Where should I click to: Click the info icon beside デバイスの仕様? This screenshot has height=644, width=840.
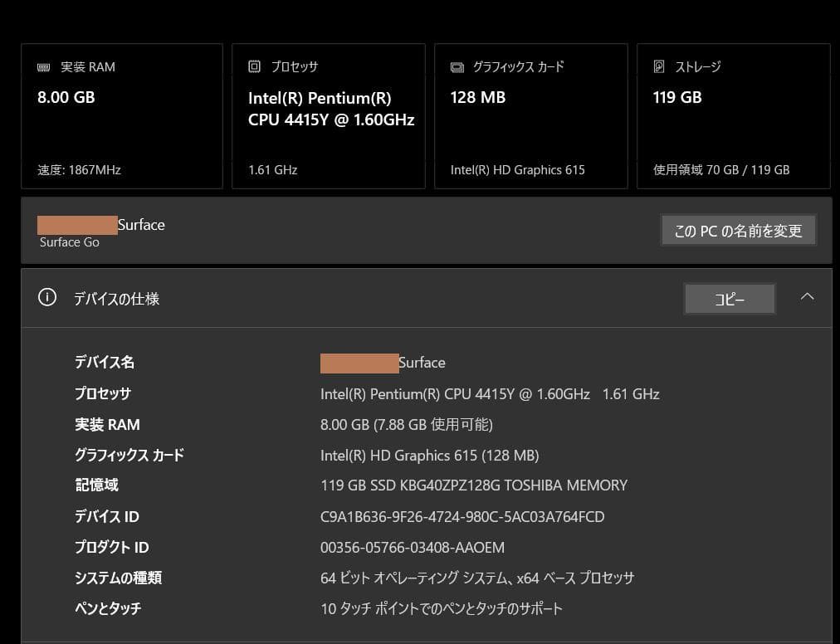47,297
